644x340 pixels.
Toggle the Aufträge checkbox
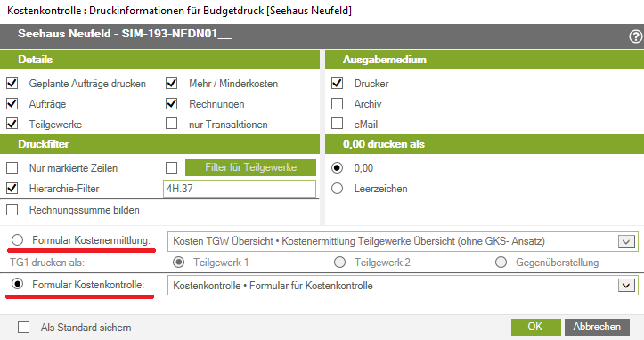[12, 104]
